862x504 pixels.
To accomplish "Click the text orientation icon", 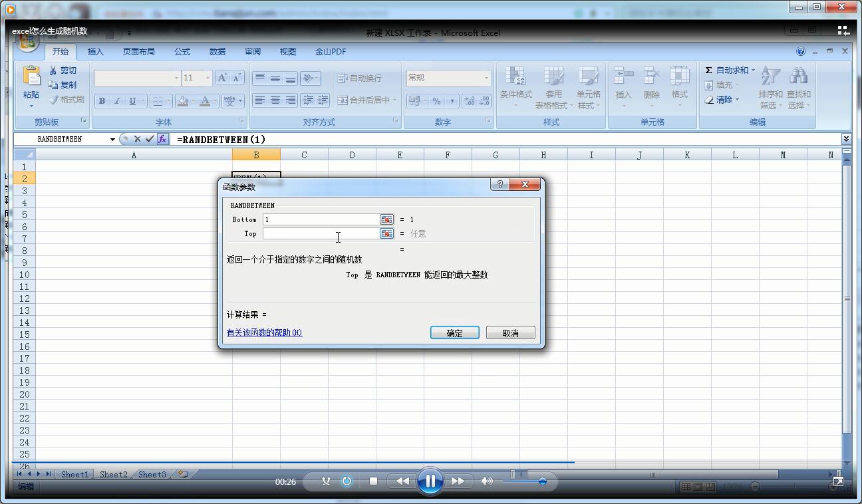I will 309,78.
